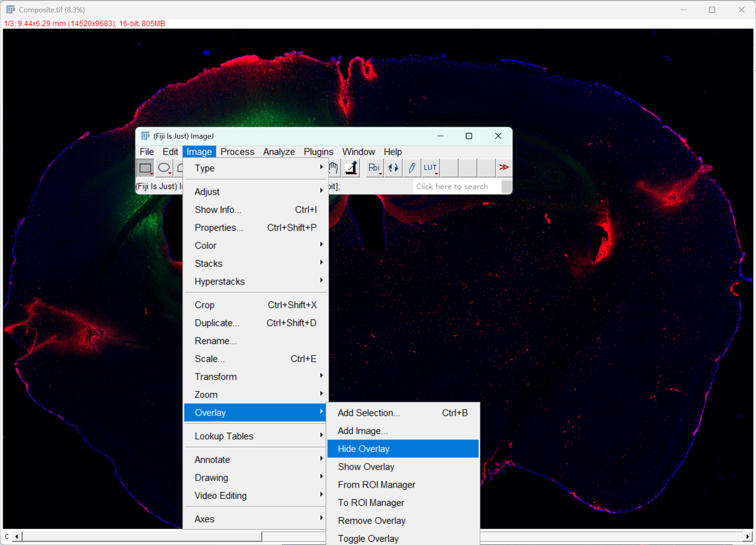Open the Plugins menu
Image resolution: width=756 pixels, height=545 pixels.
[x=318, y=152]
